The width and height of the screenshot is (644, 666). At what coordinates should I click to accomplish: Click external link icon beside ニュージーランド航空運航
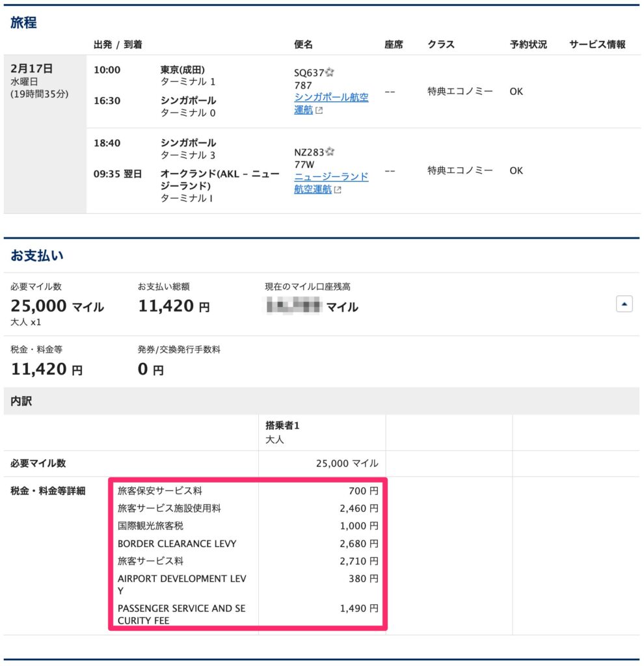pos(338,190)
